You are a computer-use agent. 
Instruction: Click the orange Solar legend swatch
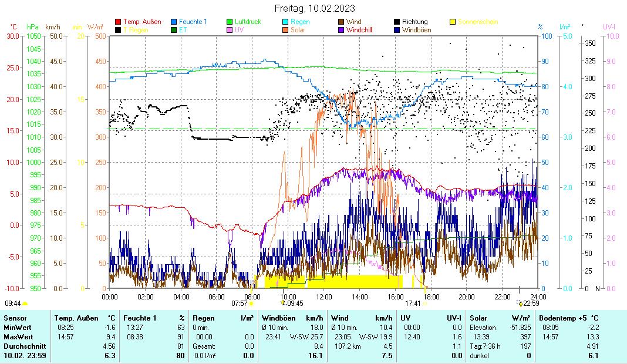pos(285,30)
